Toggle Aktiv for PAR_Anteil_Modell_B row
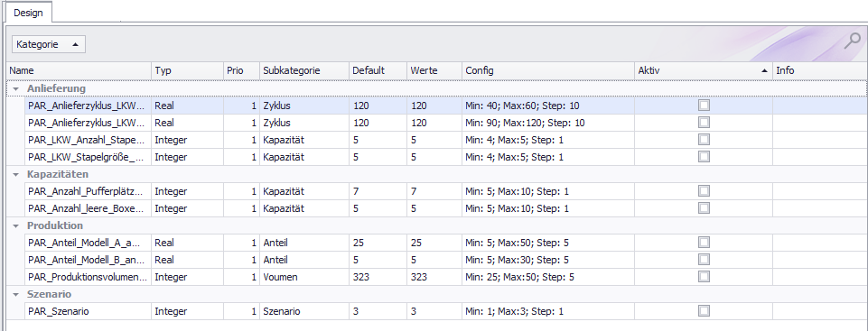 704,259
